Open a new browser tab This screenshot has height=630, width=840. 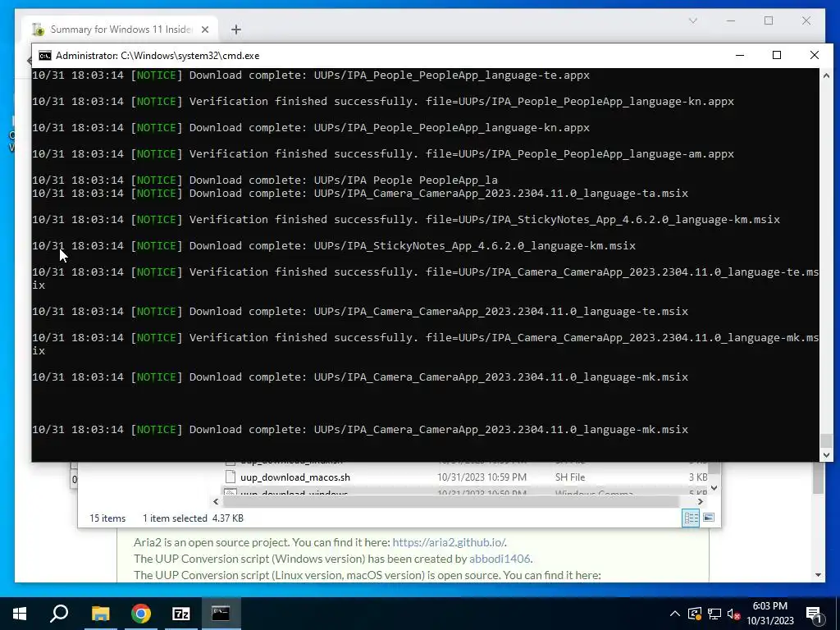235,30
